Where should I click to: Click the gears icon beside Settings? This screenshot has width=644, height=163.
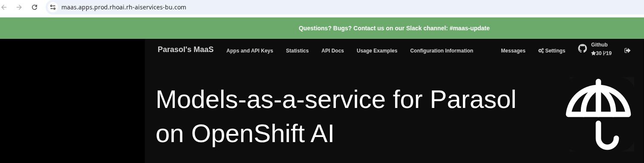[541, 51]
